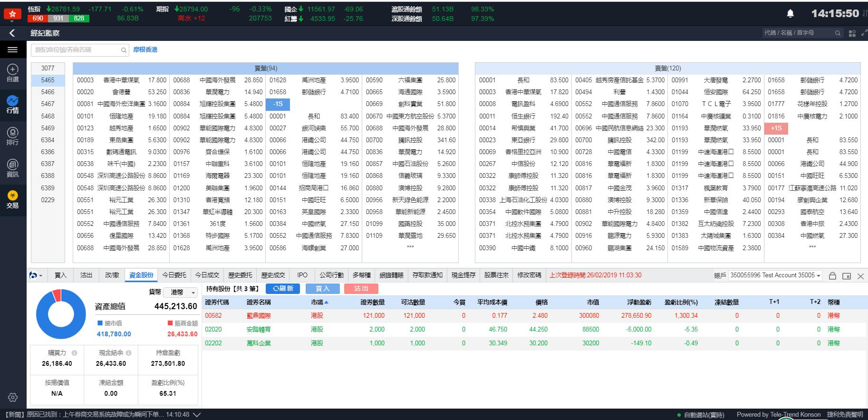Click the info icon beside 購買力
Screen dimensions: 868x420
click(x=74, y=353)
